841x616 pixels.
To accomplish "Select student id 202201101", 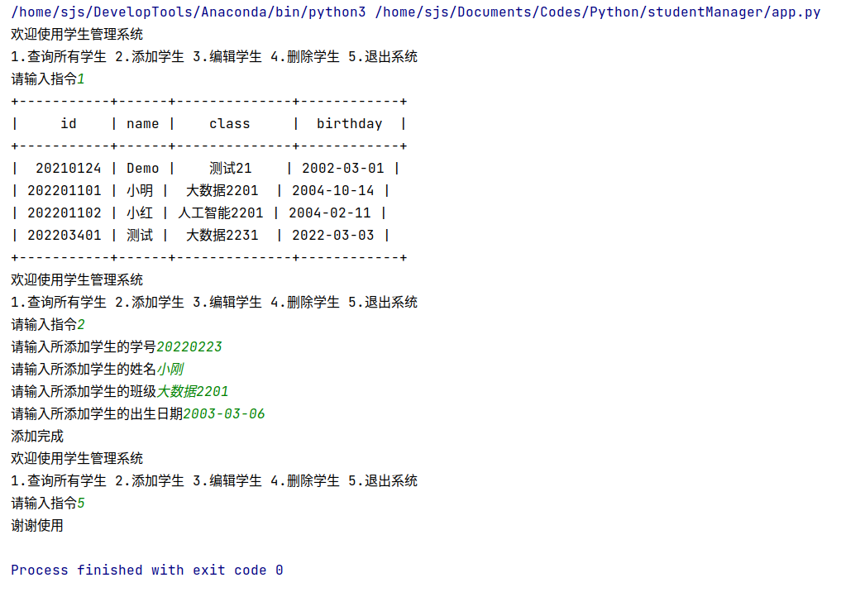I will pyautogui.click(x=64, y=190).
